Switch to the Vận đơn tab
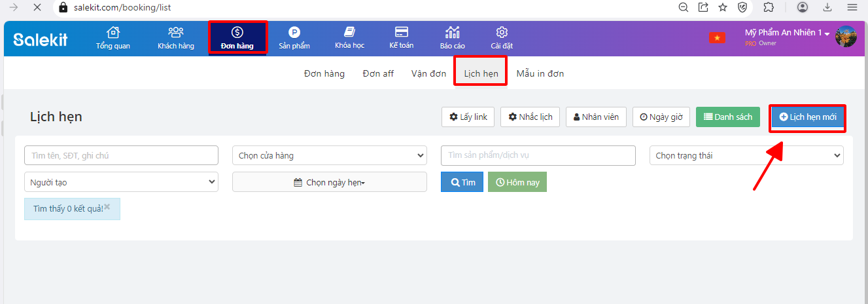Image resolution: width=868 pixels, height=304 pixels. coord(428,73)
